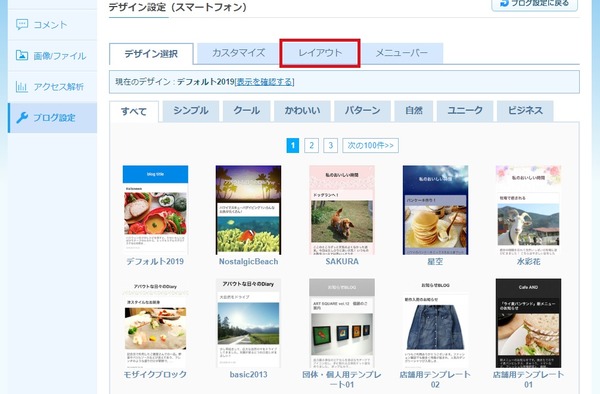Click the デザイン設定（スマートフォン）heading

point(178,7)
